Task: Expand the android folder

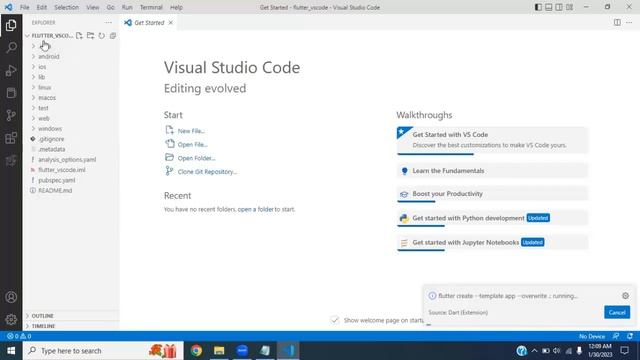Action: [49, 57]
